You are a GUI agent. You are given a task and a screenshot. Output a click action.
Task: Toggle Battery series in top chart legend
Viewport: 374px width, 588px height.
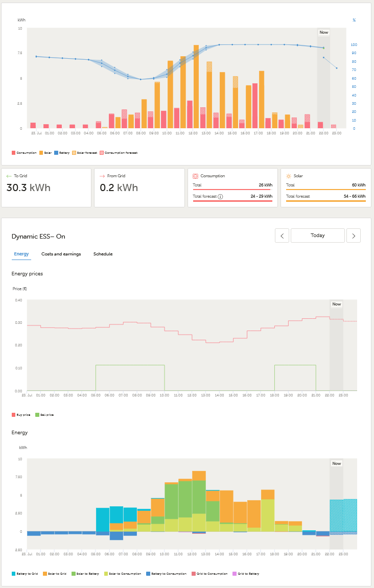pyautogui.click(x=61, y=153)
